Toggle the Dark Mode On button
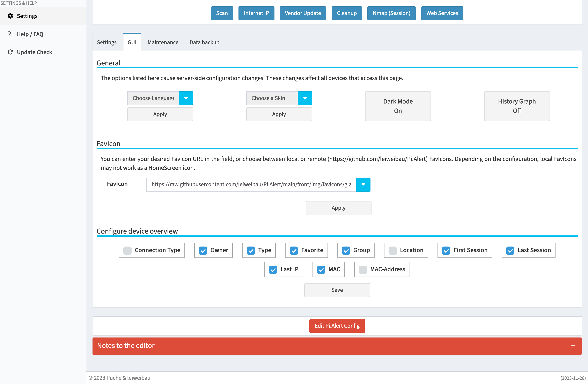Viewport: 588px width, 384px height. coord(398,106)
